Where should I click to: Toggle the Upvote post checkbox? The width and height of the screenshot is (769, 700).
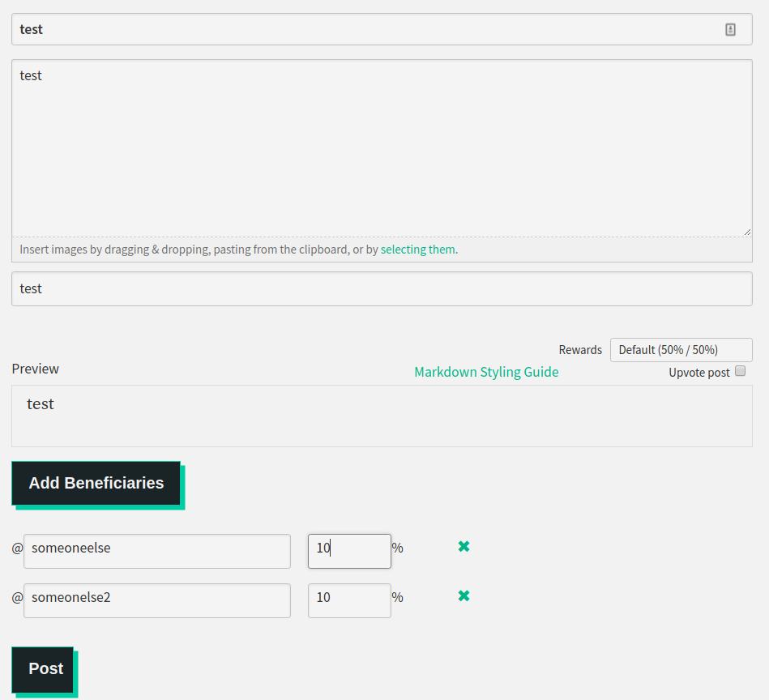tap(741, 371)
